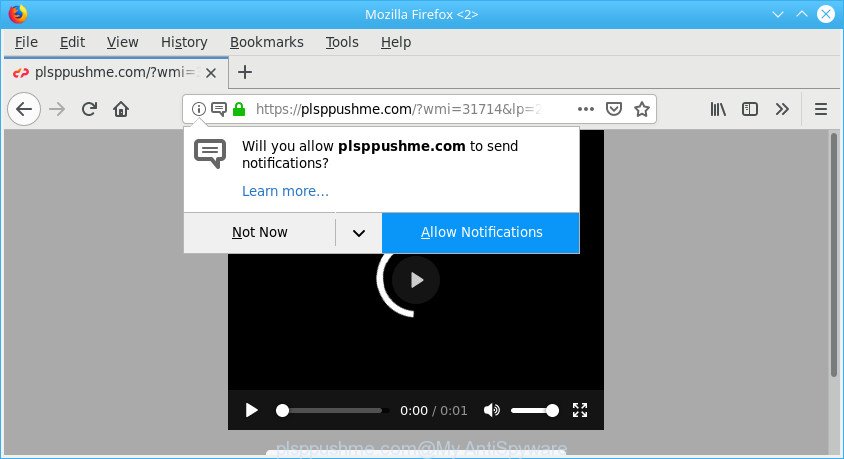The height and width of the screenshot is (459, 844).
Task: Reload the current page
Action: click(x=89, y=109)
